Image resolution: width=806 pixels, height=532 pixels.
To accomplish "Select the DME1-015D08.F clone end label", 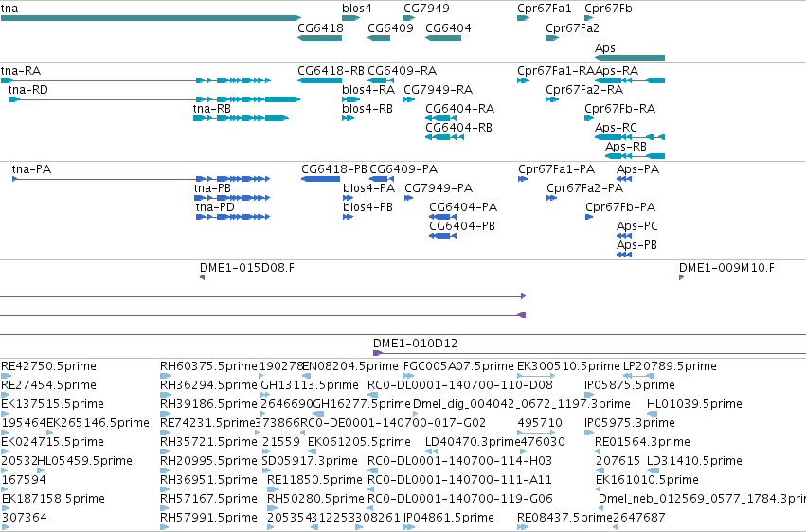I will [247, 268].
